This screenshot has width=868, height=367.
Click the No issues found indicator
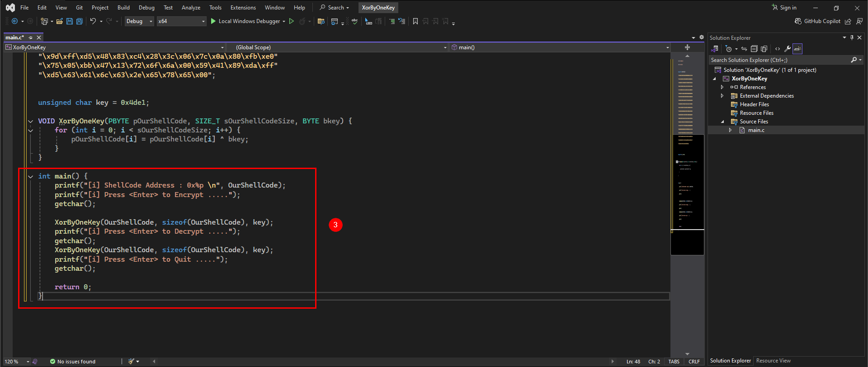coord(73,362)
